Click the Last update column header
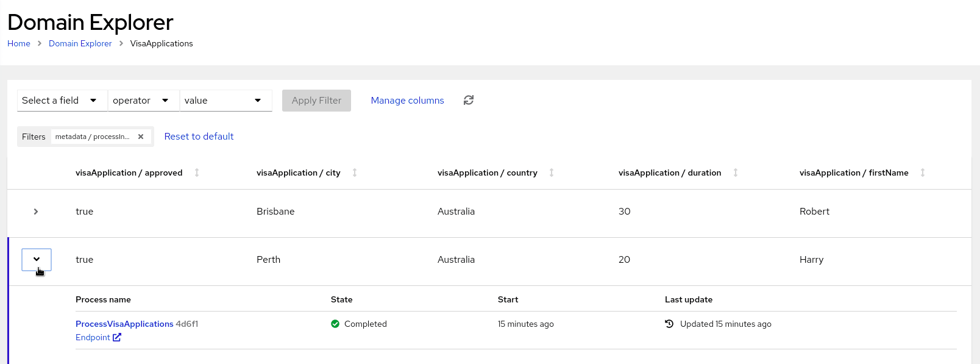The height and width of the screenshot is (364, 980). tap(689, 299)
